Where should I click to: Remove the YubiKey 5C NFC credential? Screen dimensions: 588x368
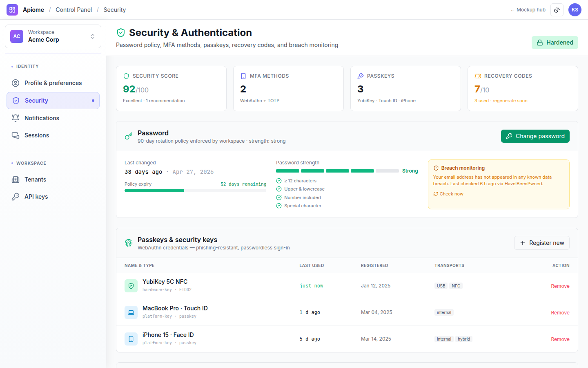[x=560, y=286]
